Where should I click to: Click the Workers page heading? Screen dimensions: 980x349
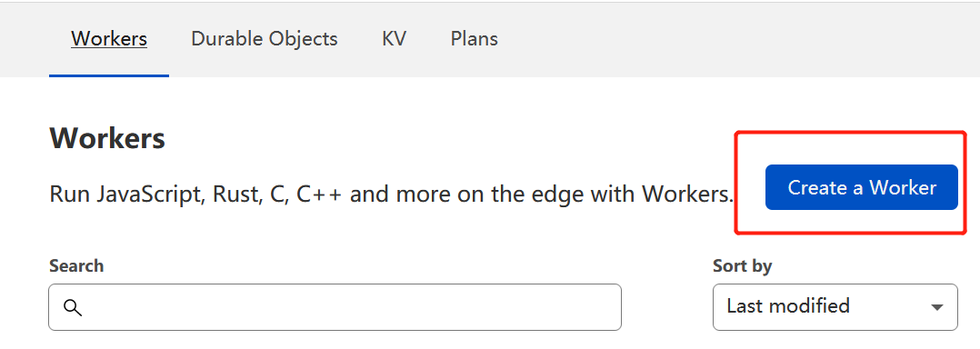107,139
